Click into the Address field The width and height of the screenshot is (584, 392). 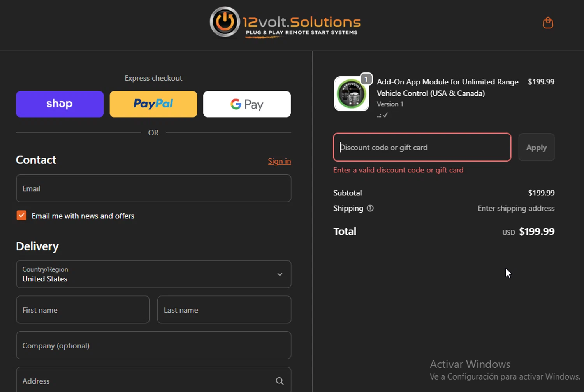153,380
